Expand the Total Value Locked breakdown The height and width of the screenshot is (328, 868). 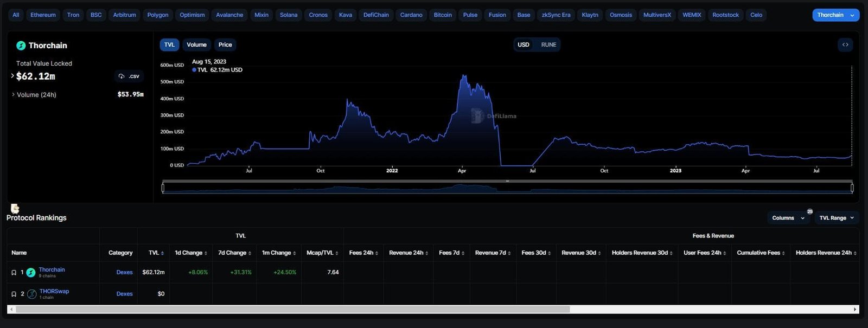coord(12,76)
